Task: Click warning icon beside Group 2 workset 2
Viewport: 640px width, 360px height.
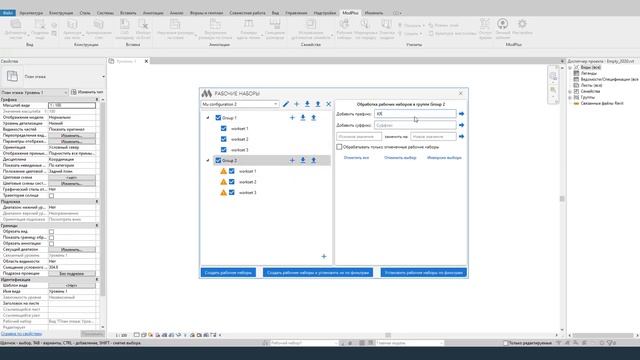Action: (x=223, y=182)
